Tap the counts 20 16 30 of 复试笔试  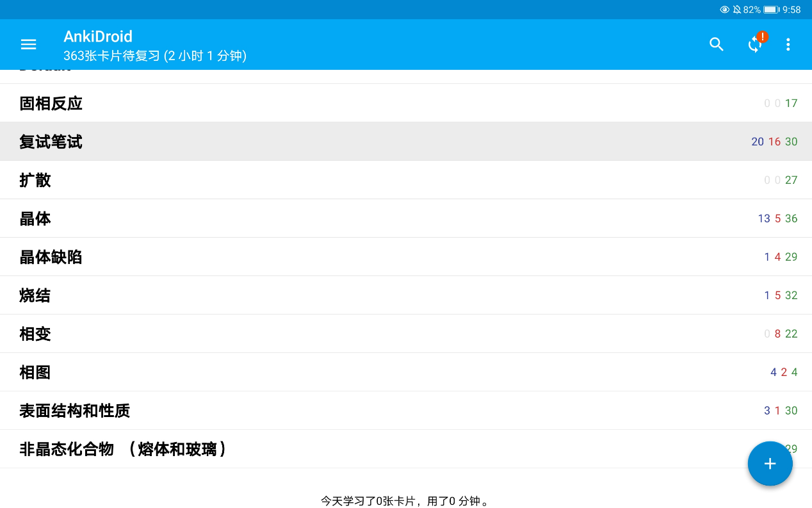[775, 142]
